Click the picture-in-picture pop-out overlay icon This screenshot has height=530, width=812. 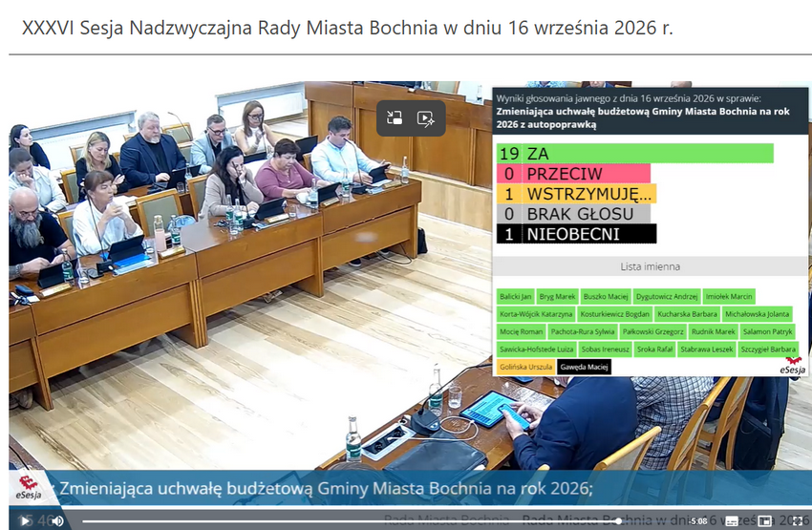(x=395, y=118)
